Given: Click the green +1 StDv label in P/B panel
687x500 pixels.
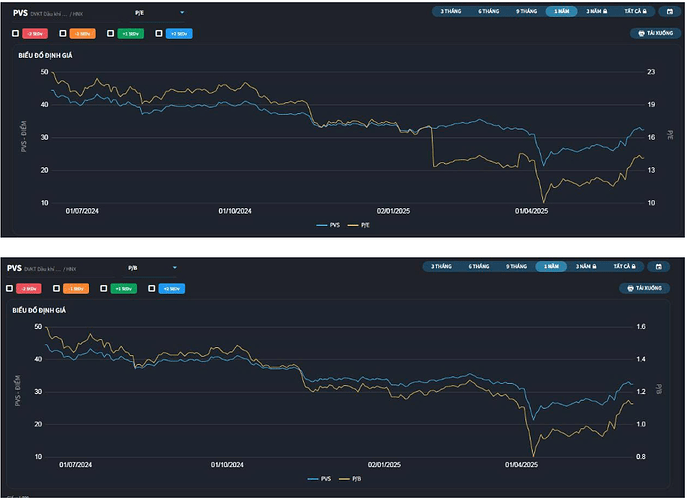Looking at the screenshot, I should [124, 289].
